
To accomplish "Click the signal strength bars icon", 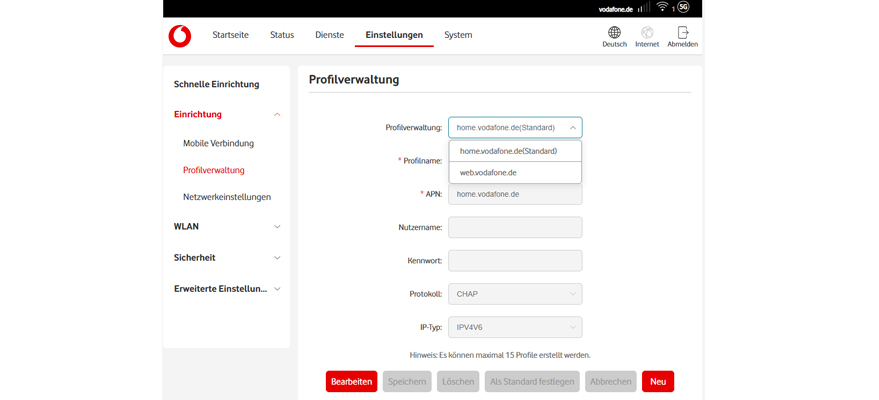I will (643, 8).
